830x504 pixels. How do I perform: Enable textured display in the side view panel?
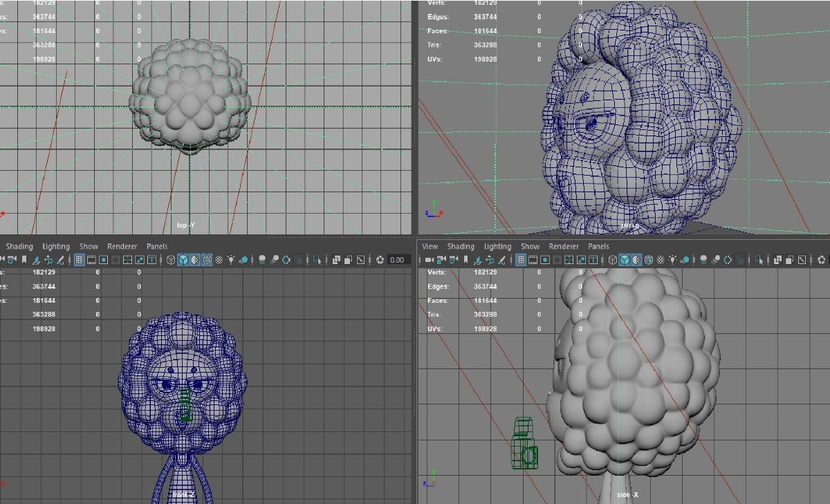tap(661, 260)
